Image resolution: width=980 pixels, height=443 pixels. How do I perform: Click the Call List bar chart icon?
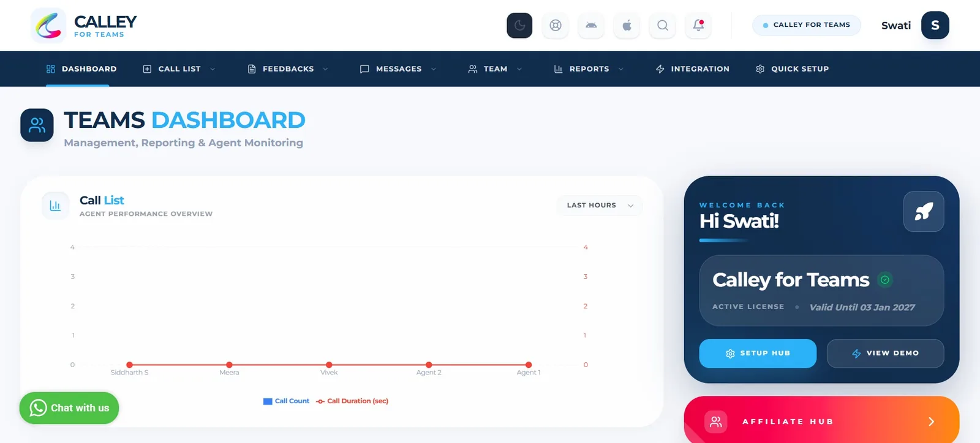[55, 206]
